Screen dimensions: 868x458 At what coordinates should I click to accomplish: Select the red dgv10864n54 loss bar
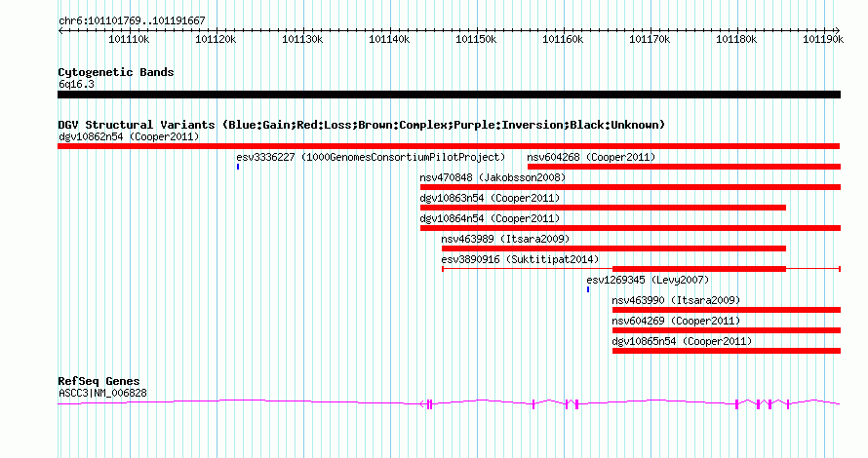pyautogui.click(x=630, y=228)
